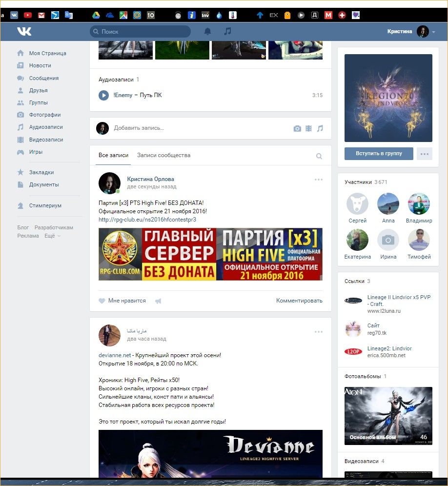
Task: Open YouTube bookmark in browser toolbar
Action: coord(28,15)
